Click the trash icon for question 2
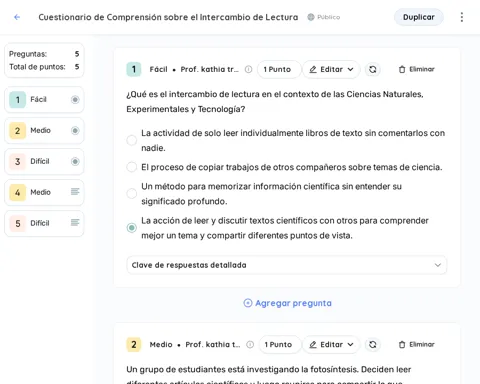This screenshot has width=480, height=384. [402, 344]
